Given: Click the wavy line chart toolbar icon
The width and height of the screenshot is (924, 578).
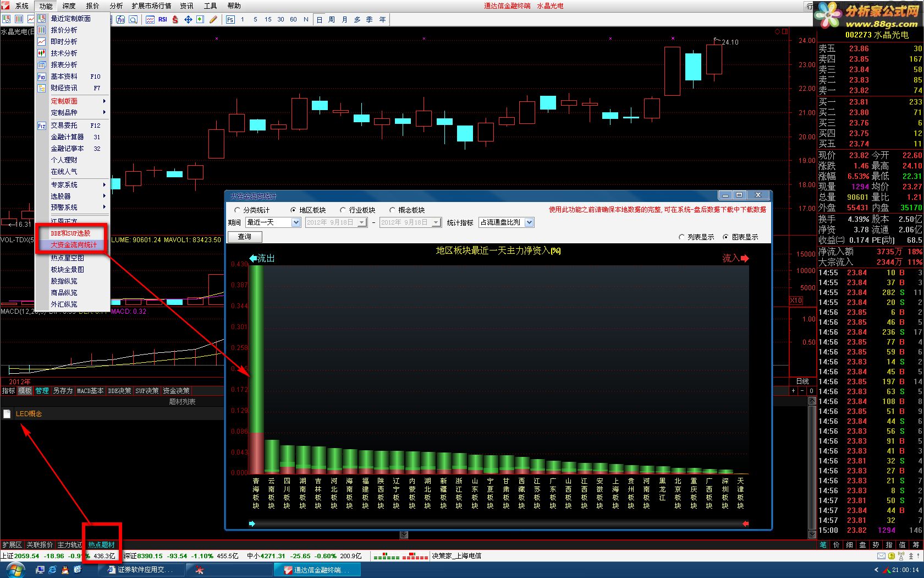Looking at the screenshot, I should [x=150, y=19].
